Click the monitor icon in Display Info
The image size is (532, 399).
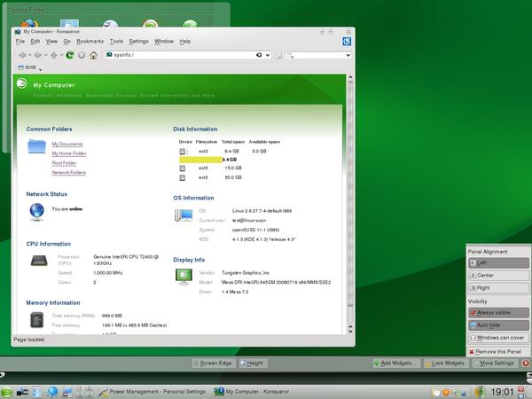click(184, 277)
